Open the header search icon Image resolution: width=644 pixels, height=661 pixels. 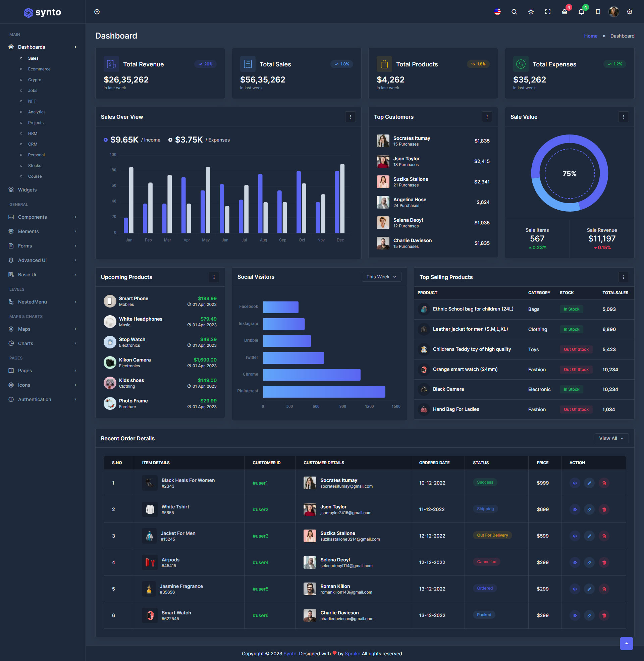click(x=514, y=12)
